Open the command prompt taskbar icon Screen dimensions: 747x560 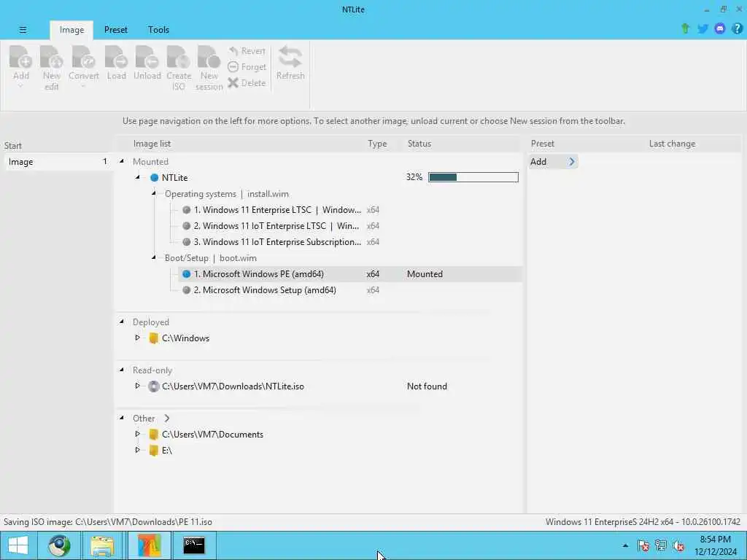pyautogui.click(x=194, y=545)
